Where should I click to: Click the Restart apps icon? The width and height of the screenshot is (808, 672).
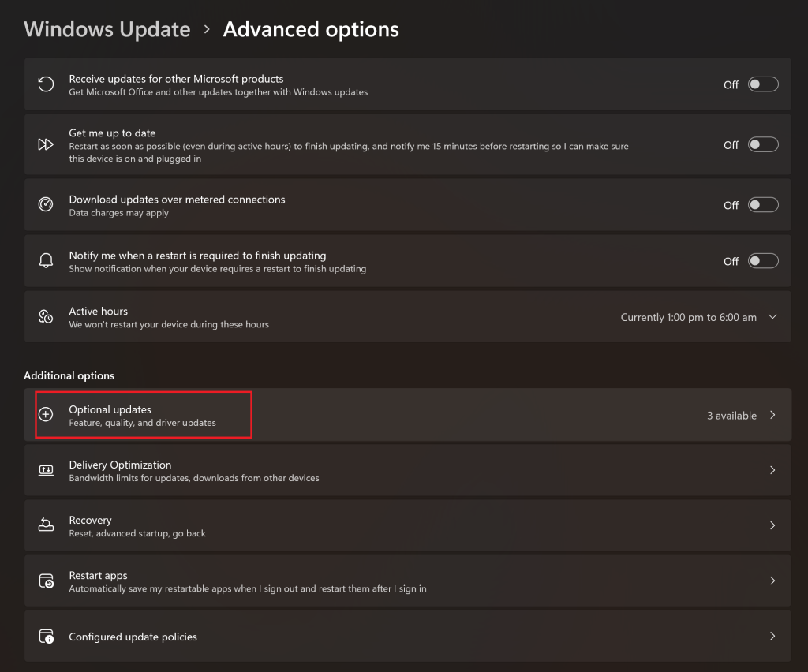click(46, 580)
